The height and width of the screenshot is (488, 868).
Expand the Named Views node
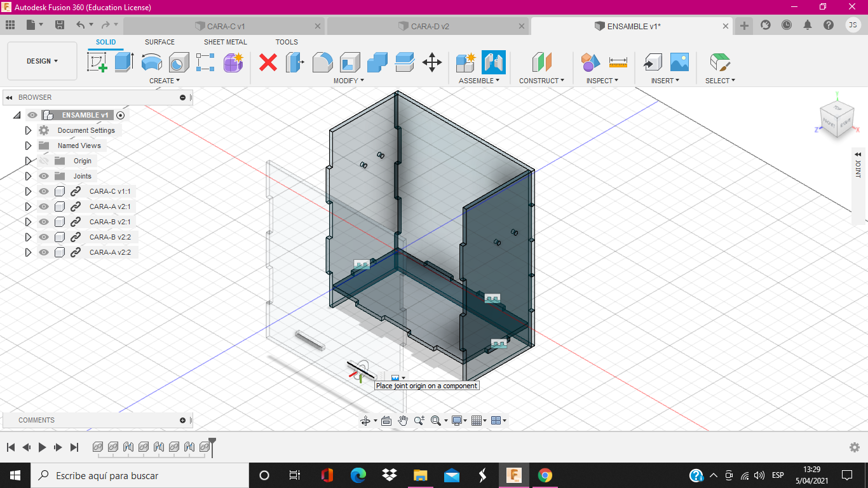[x=28, y=146]
